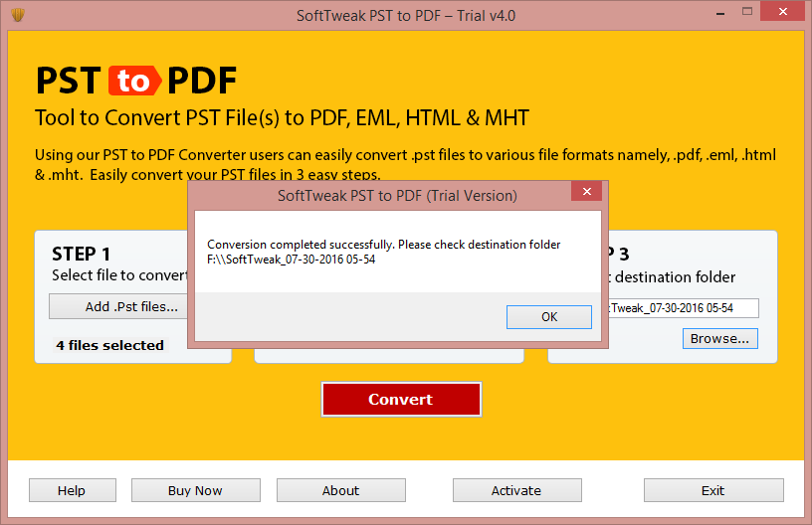Click the Browse button in Step 3
Image resolution: width=812 pixels, height=525 pixels.
coord(719,339)
